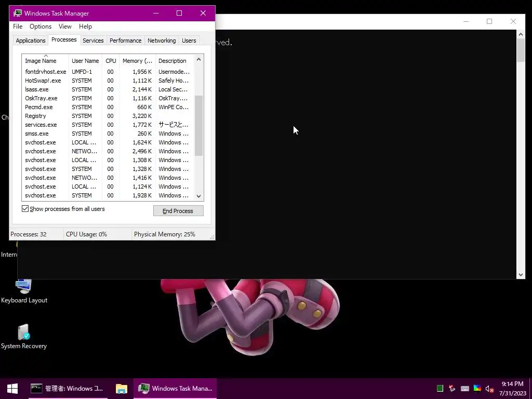Click the taskbar clock showing 9:14 PM
The image size is (532, 399).
coord(512,389)
